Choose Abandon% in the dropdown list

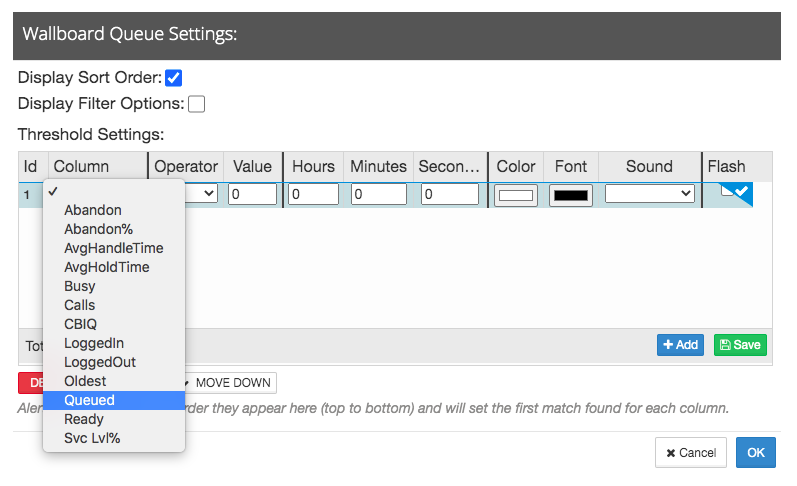(114, 229)
